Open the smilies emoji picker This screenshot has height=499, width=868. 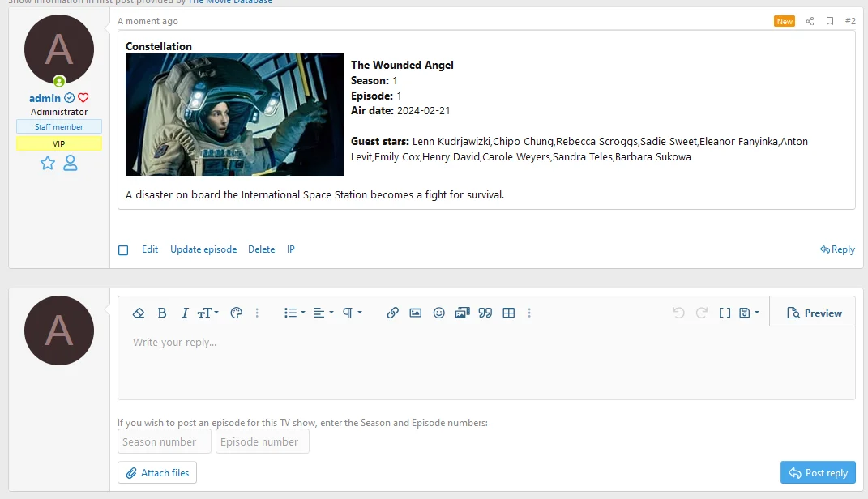point(438,313)
